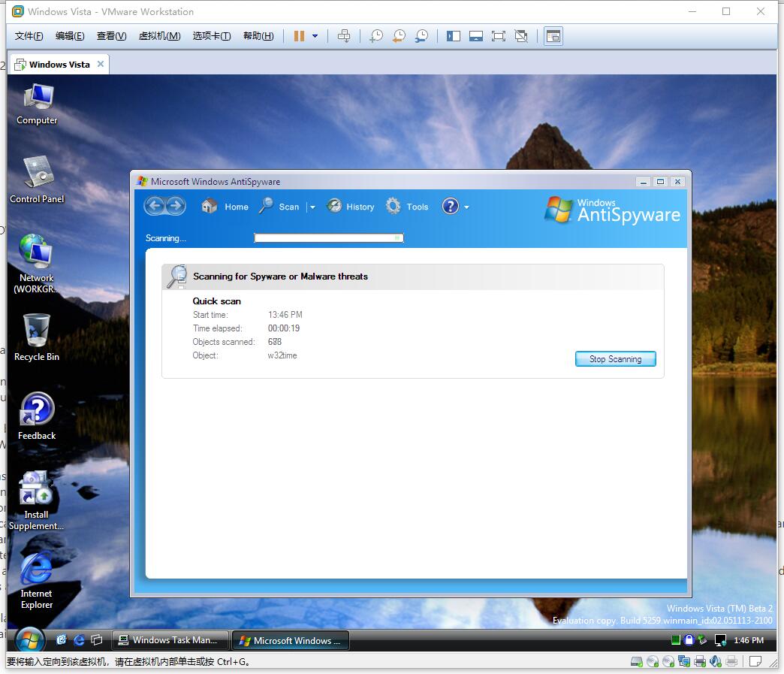
Task: Open the Vista Start orb
Action: (x=29, y=640)
